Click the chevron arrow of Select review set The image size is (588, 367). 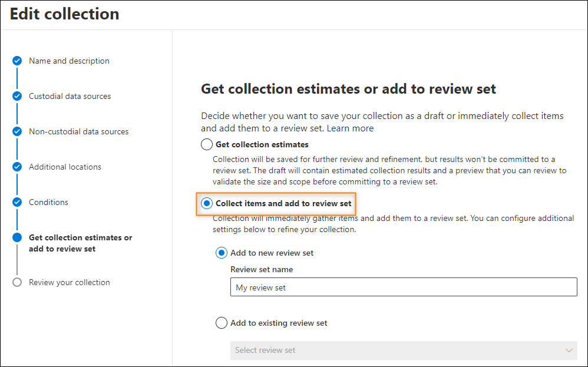pyautogui.click(x=569, y=351)
